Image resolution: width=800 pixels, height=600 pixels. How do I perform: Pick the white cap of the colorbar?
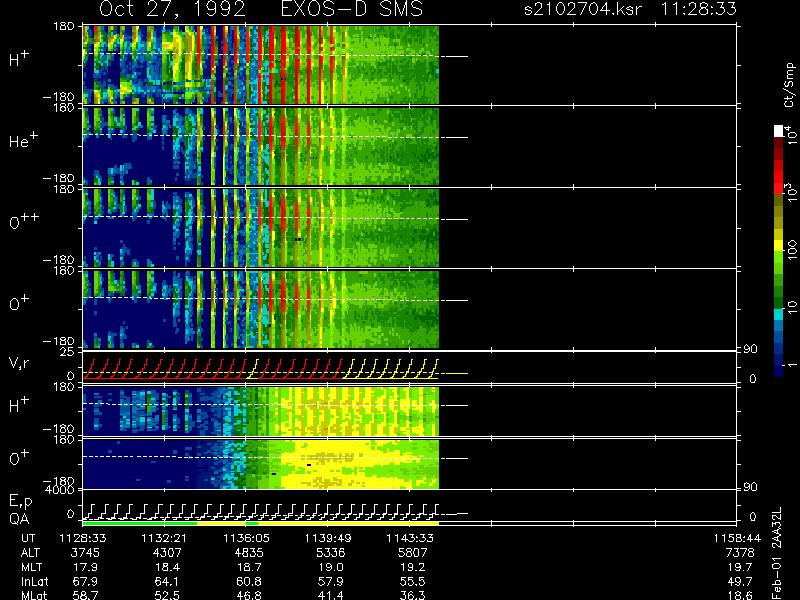pyautogui.click(x=779, y=131)
